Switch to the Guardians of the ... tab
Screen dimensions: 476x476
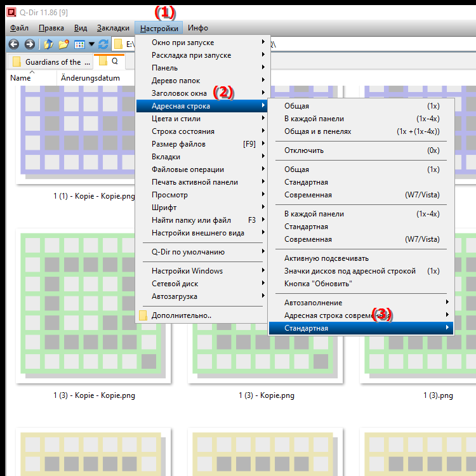(x=50, y=62)
